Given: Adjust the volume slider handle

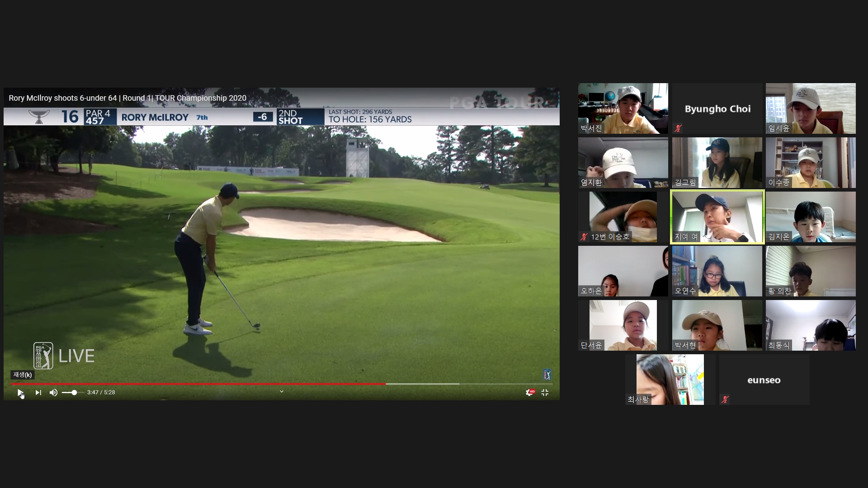Looking at the screenshot, I should point(74,393).
